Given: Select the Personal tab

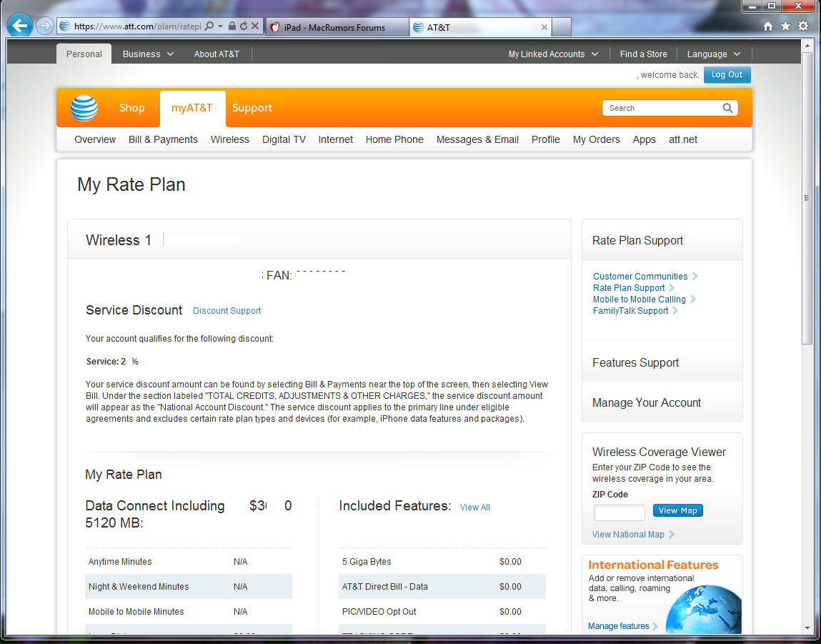Looking at the screenshot, I should point(84,54).
